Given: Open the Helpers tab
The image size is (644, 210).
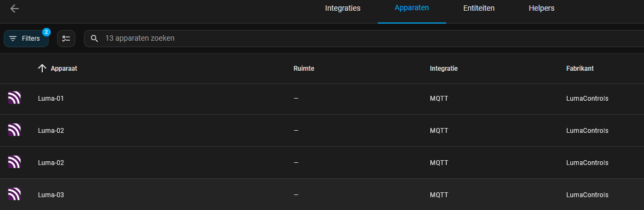Looking at the screenshot, I should point(541,9).
